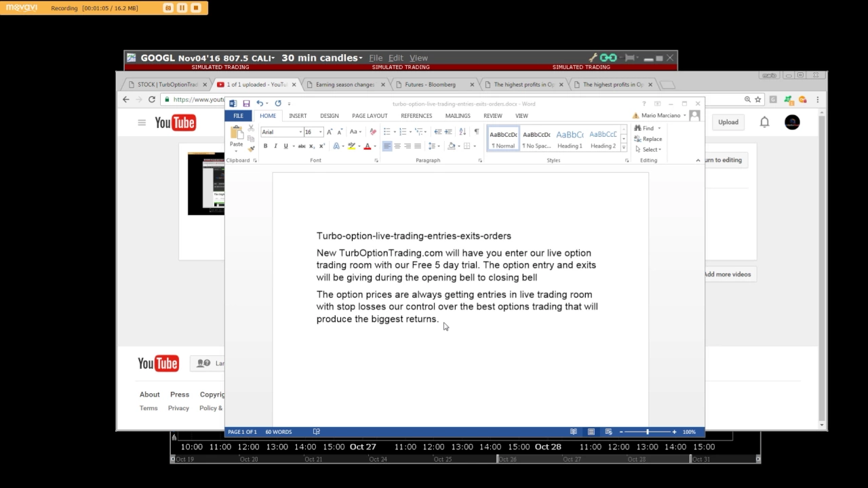Screen dimensions: 868x488
Task: Apply the red font color
Action: (x=367, y=146)
